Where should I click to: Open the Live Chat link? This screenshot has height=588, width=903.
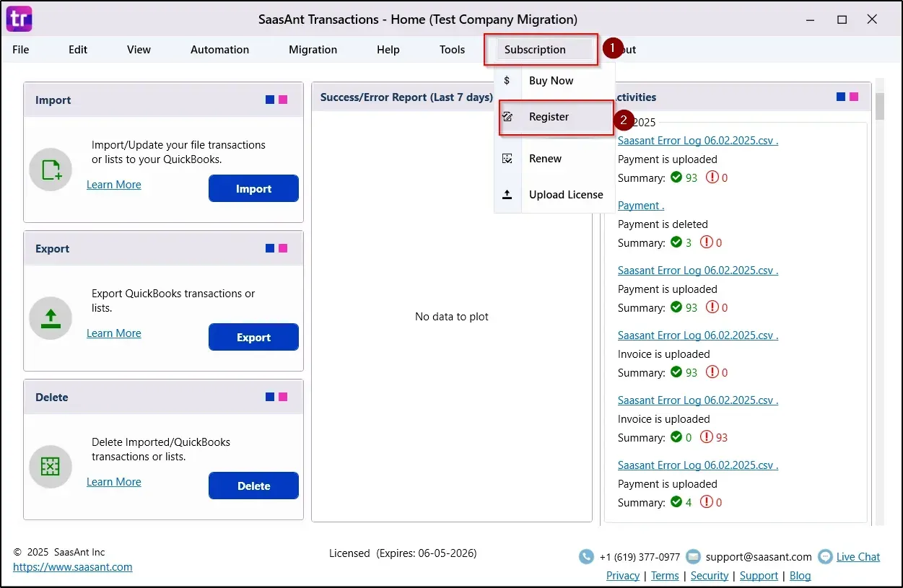point(858,557)
